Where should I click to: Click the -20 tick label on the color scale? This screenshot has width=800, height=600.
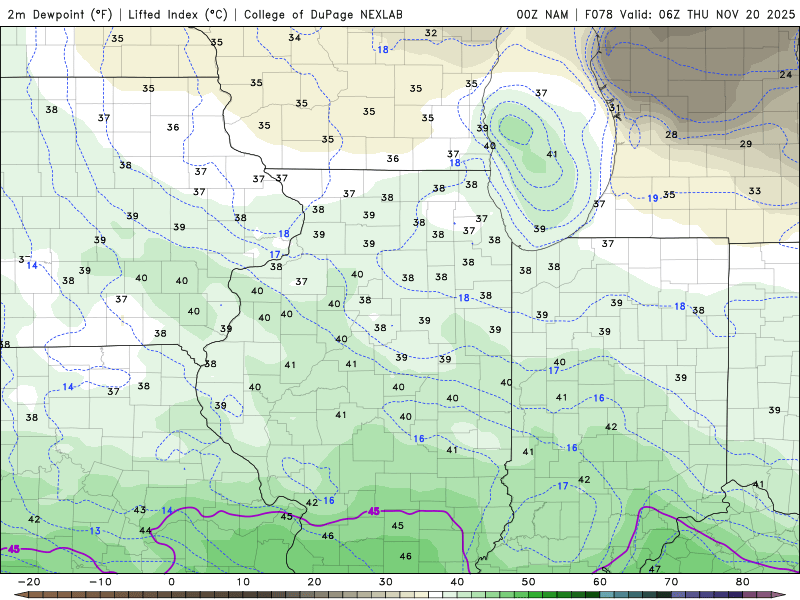tap(29, 582)
